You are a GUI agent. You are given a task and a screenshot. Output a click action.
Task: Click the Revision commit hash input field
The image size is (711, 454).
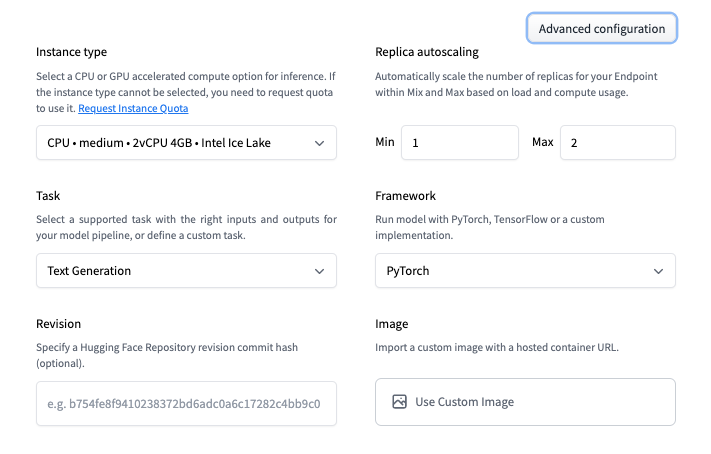point(186,404)
